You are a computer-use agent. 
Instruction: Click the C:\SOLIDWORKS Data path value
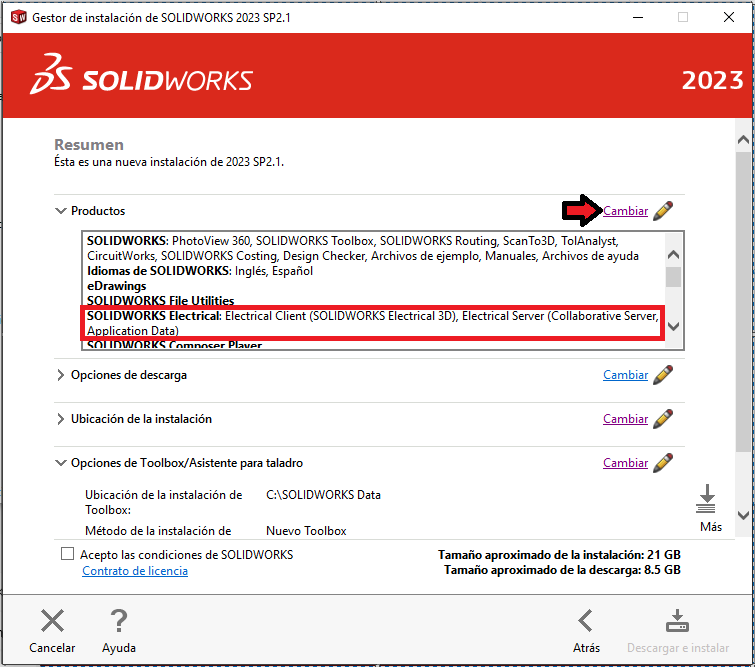[323, 495]
